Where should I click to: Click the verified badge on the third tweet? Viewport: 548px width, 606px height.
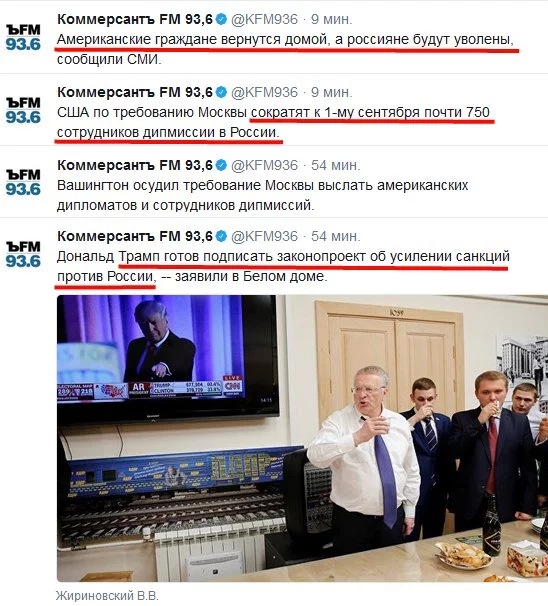click(221, 165)
